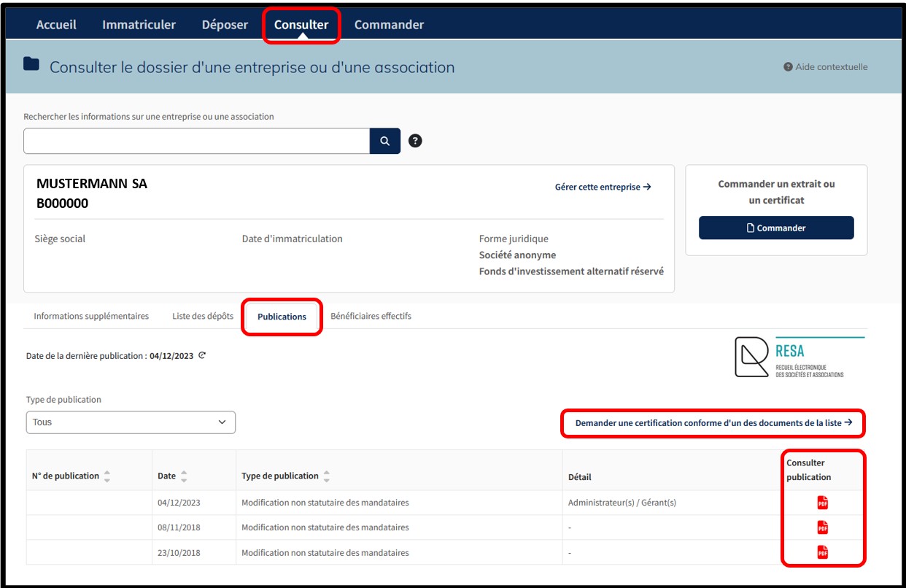Open PDF for 04/12/2023 publication
The height and width of the screenshot is (588, 906).
[x=822, y=503]
